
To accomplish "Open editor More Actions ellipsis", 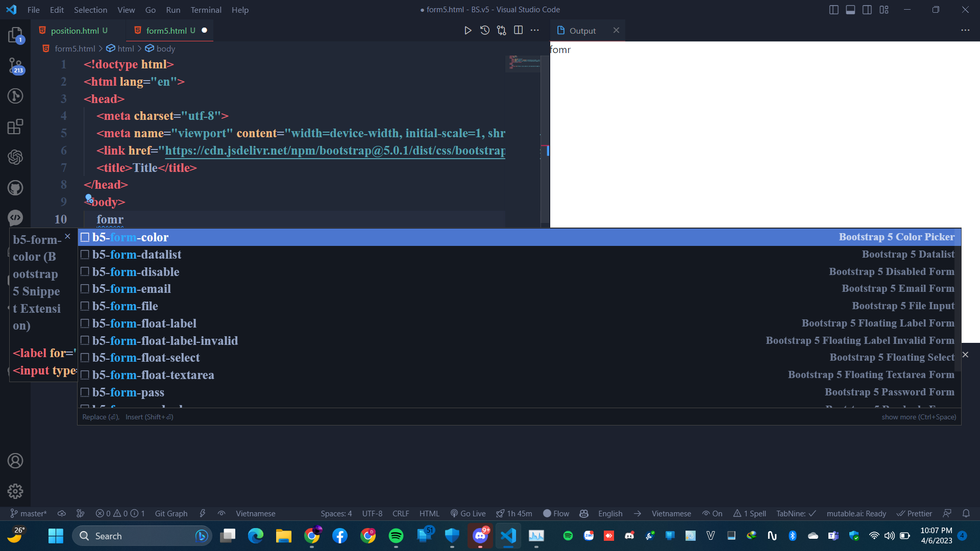I will pos(534,31).
